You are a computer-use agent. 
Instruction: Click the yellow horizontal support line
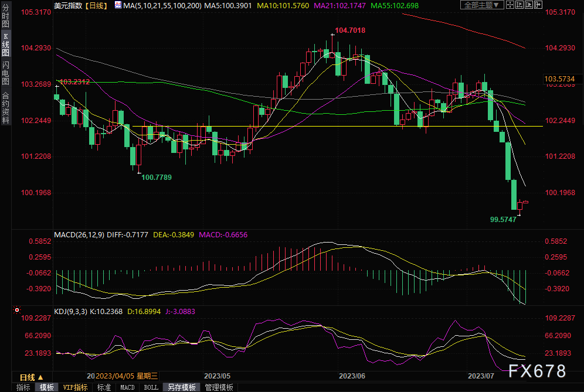[337, 127]
